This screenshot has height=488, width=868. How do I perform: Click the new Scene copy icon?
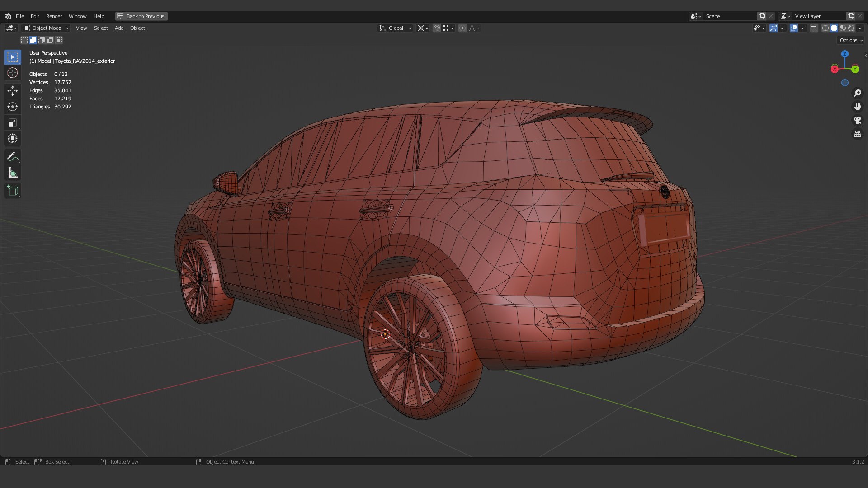pos(762,16)
